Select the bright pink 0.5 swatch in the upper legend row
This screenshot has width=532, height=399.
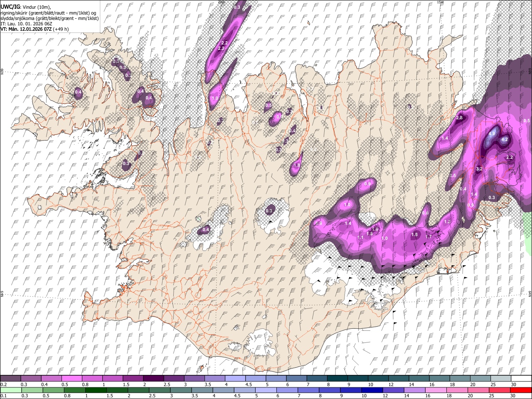pyautogui.click(x=72, y=378)
